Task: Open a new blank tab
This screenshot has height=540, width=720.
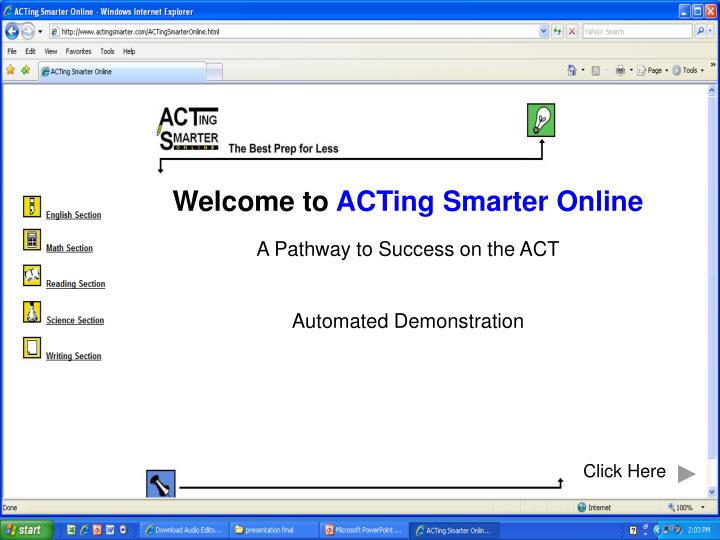Action: point(214,72)
